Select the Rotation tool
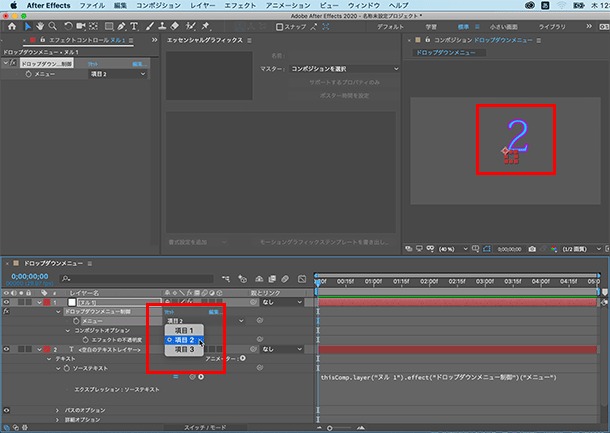Screen dimensions: 610x433 tap(68, 26)
